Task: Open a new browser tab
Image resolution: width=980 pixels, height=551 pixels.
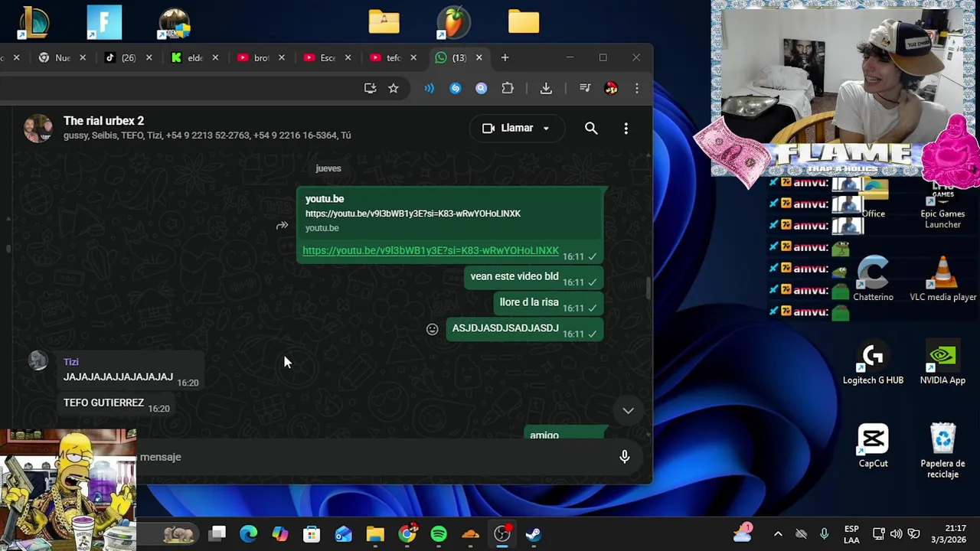Action: (505, 57)
